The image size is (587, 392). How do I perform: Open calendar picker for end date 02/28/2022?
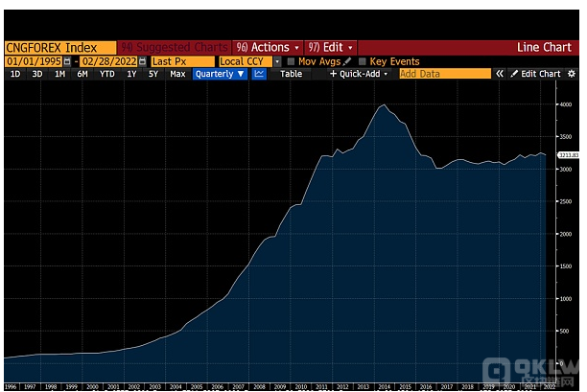pos(144,61)
